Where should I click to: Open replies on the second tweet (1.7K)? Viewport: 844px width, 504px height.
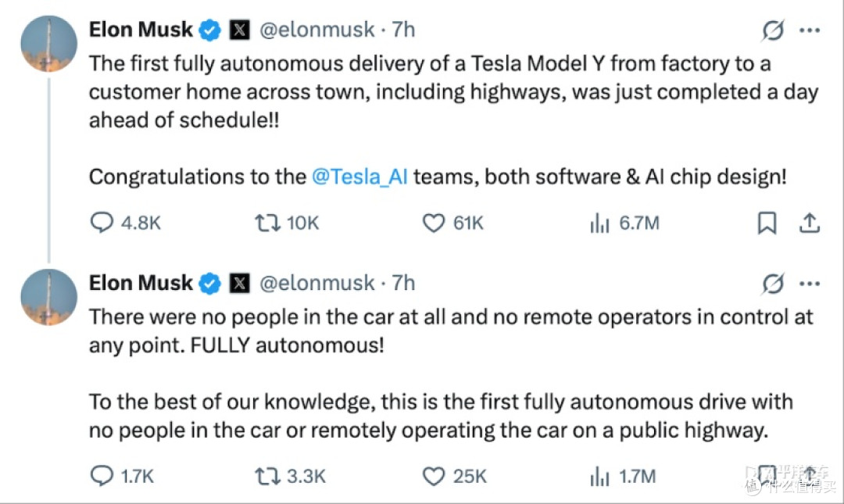pos(122,476)
